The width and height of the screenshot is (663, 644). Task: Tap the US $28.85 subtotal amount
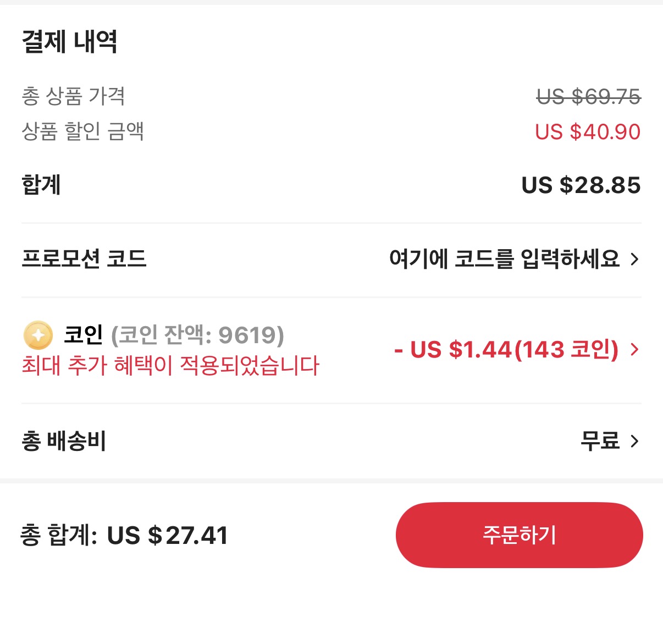click(581, 185)
